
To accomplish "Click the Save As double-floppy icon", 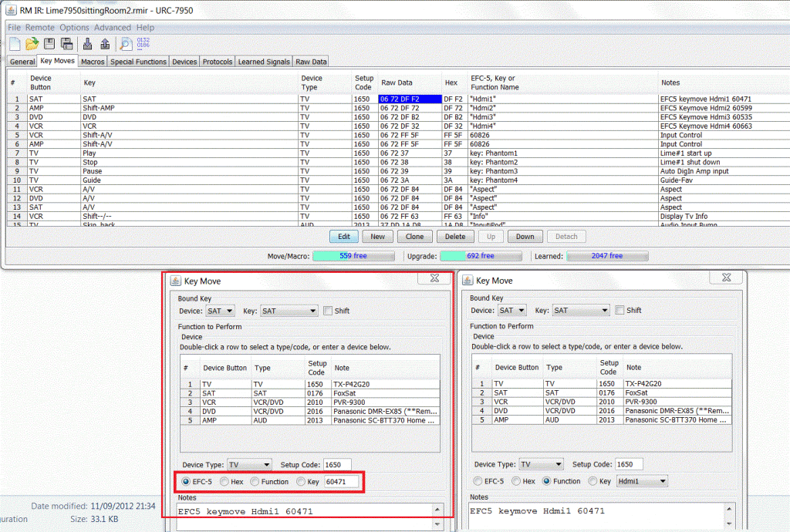I will point(66,44).
